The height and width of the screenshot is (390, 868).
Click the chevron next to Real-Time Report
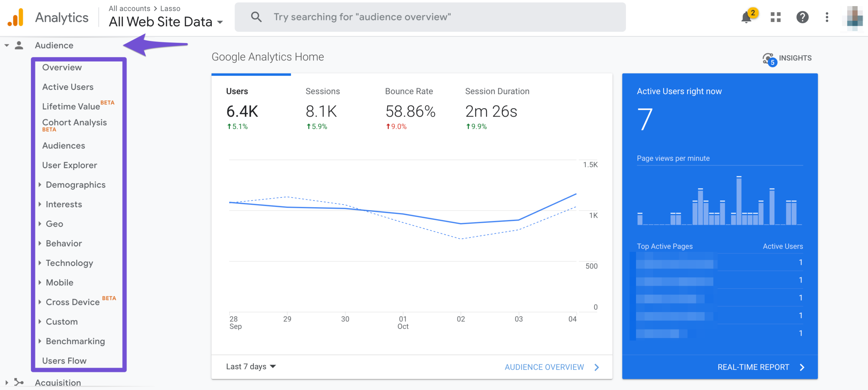pyautogui.click(x=802, y=367)
